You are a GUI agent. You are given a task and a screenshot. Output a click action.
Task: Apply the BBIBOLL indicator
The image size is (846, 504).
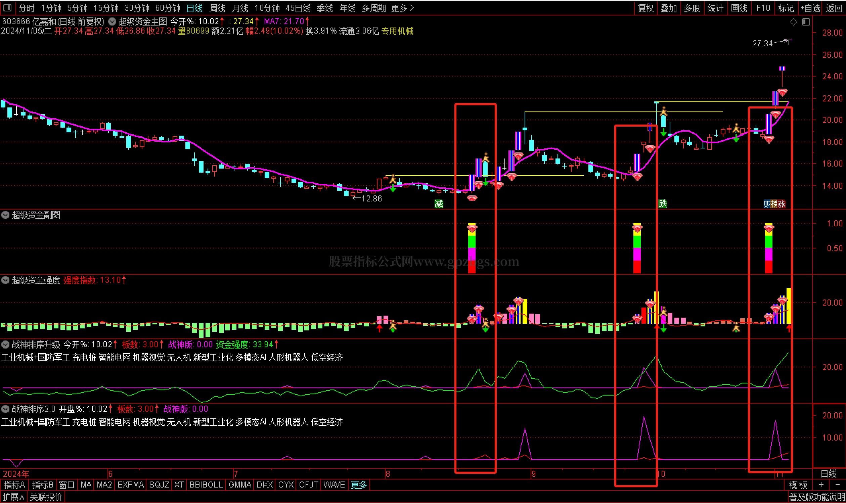206,485
